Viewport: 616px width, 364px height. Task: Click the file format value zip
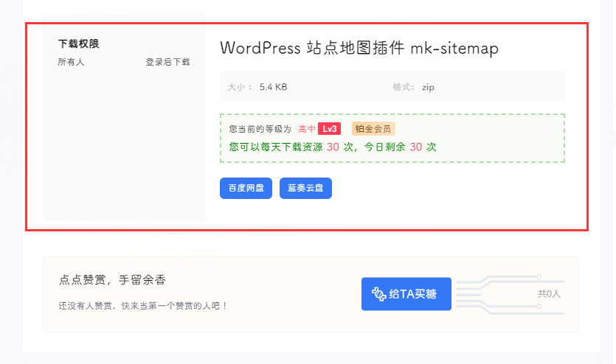[428, 87]
